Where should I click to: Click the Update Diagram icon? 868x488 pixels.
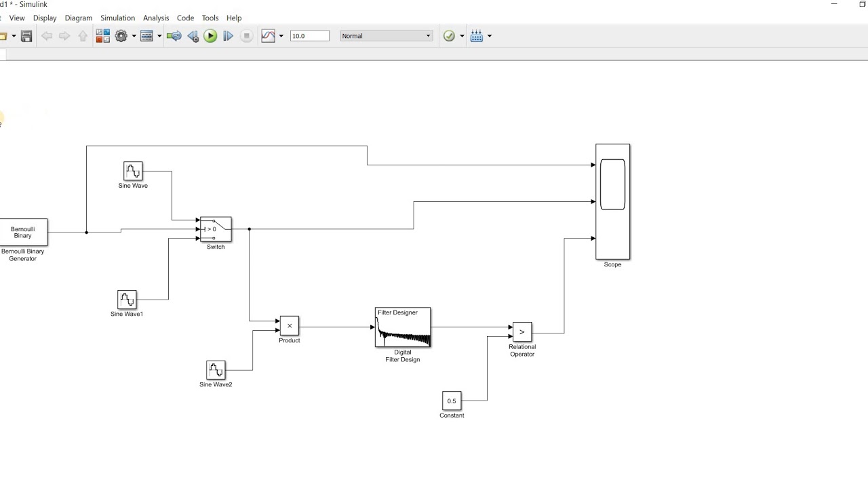coord(174,36)
